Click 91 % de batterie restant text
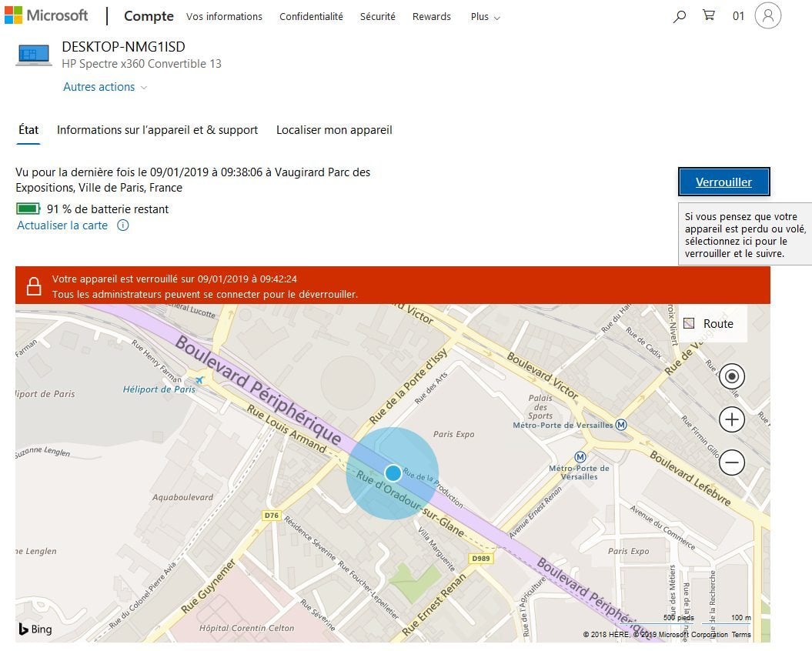812x651 pixels. pyautogui.click(x=108, y=209)
